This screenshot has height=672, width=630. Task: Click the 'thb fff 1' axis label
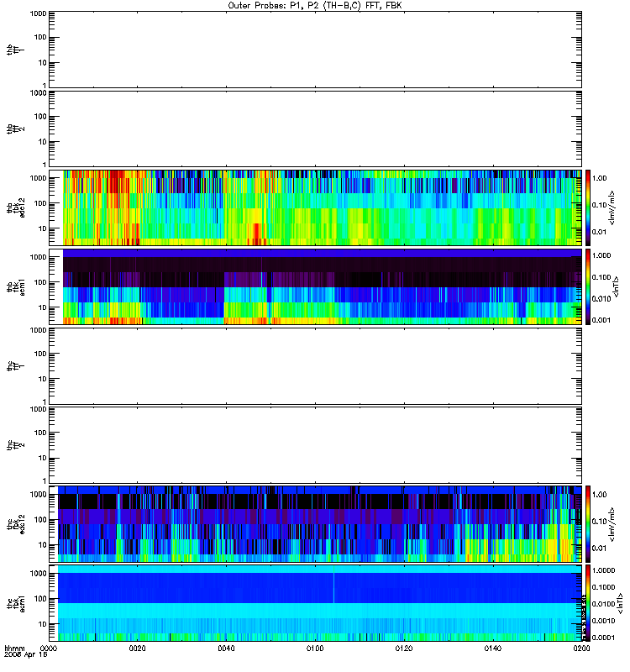pos(15,50)
